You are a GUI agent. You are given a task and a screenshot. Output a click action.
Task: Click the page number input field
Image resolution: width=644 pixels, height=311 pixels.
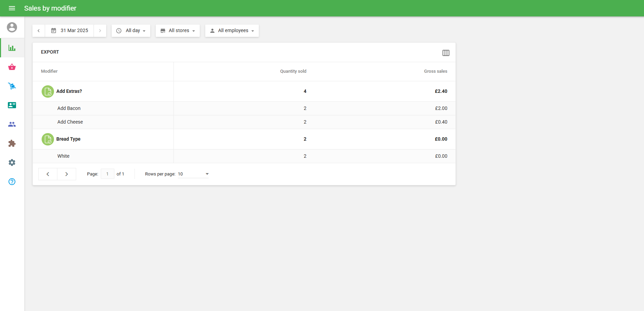coord(107,174)
